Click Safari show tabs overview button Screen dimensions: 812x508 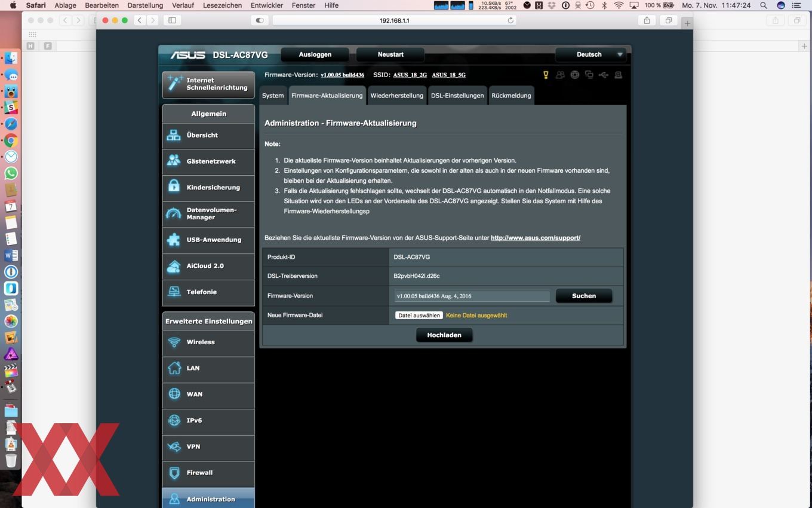pos(668,20)
